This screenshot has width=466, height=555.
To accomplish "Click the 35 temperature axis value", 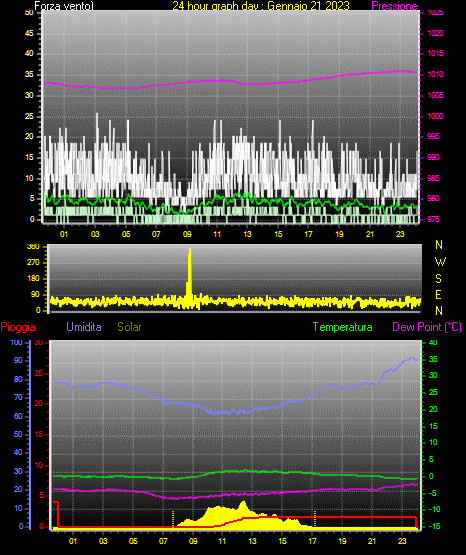I will pos(433,359).
